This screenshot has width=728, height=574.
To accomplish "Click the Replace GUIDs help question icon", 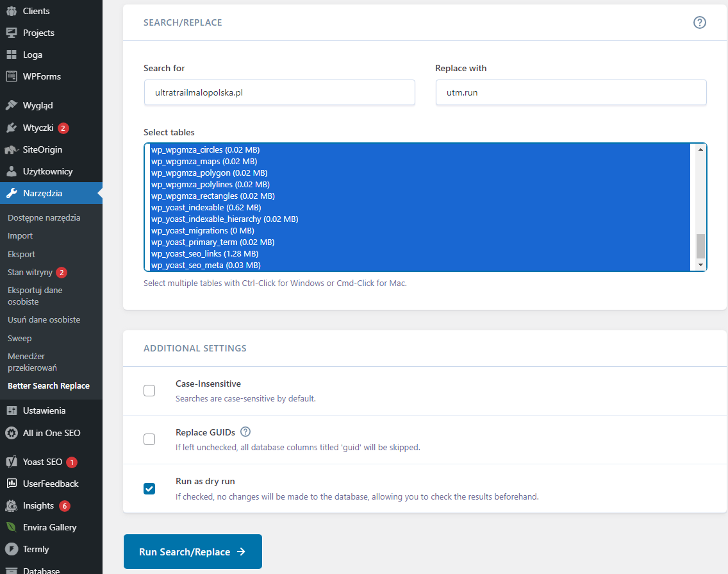I will click(245, 432).
